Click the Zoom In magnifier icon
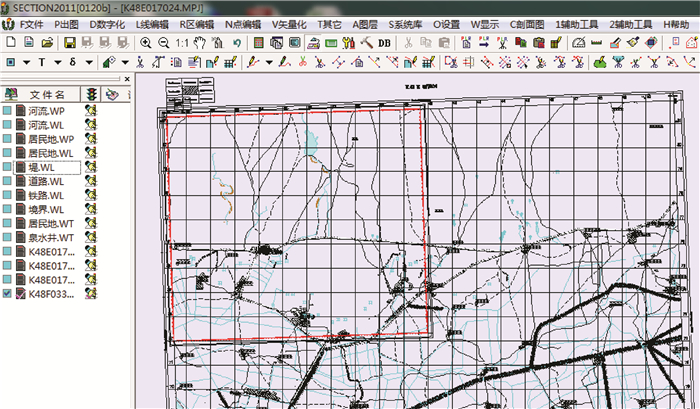The image size is (700, 409). point(146,42)
